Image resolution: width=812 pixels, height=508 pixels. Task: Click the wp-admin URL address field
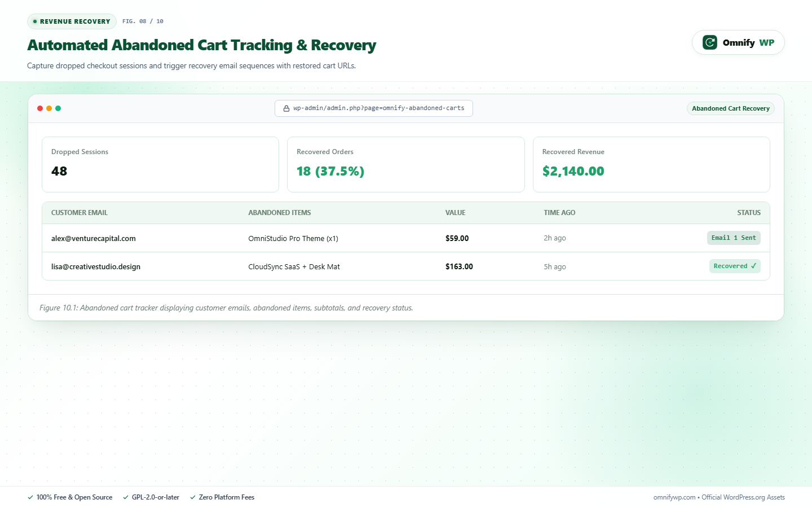pos(374,108)
